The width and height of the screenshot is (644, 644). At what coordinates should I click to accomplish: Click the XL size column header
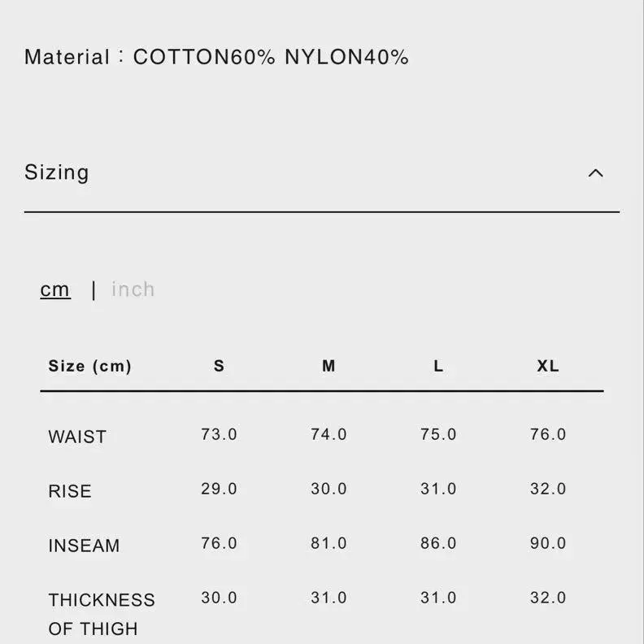coord(548,366)
